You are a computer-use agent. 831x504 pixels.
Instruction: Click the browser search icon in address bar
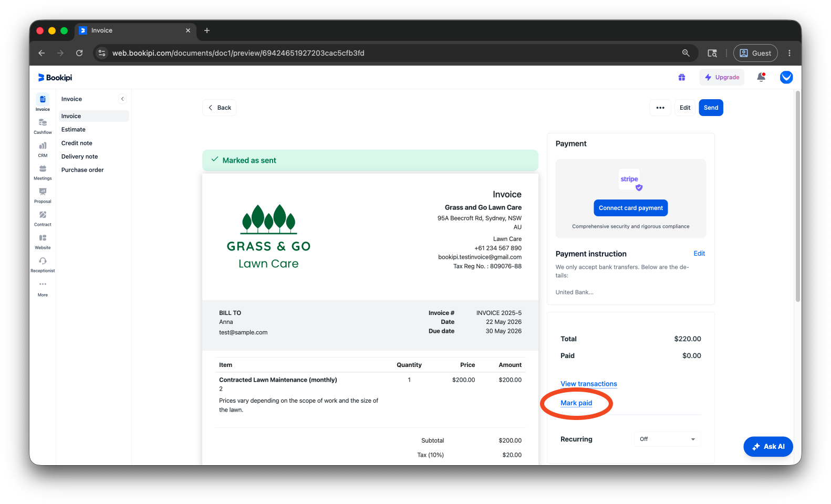(685, 53)
